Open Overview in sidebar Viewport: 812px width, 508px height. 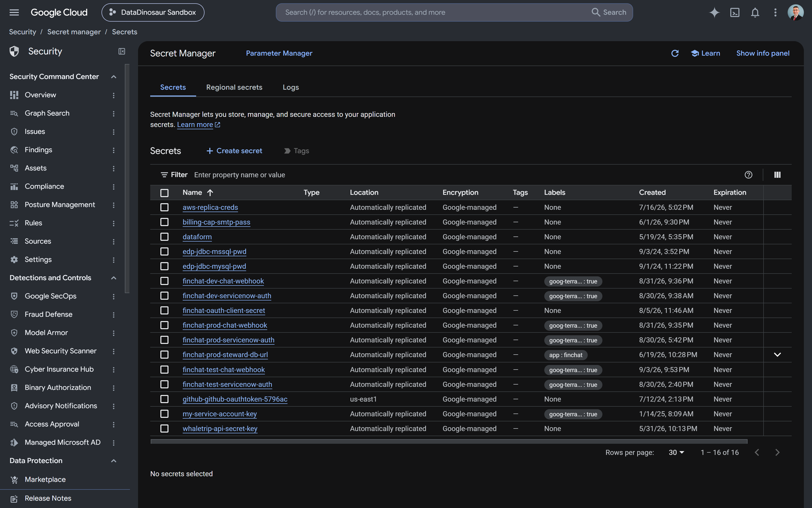click(40, 95)
